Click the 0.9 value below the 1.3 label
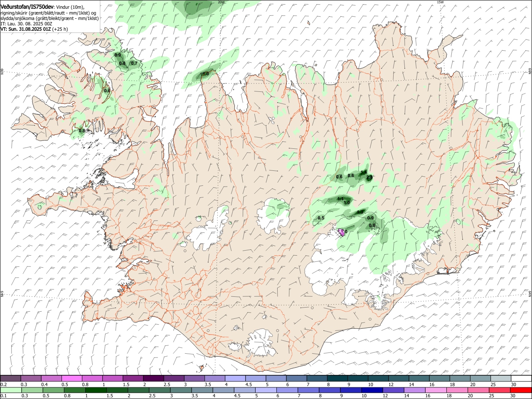This screenshot has height=399, width=532. pos(370,218)
